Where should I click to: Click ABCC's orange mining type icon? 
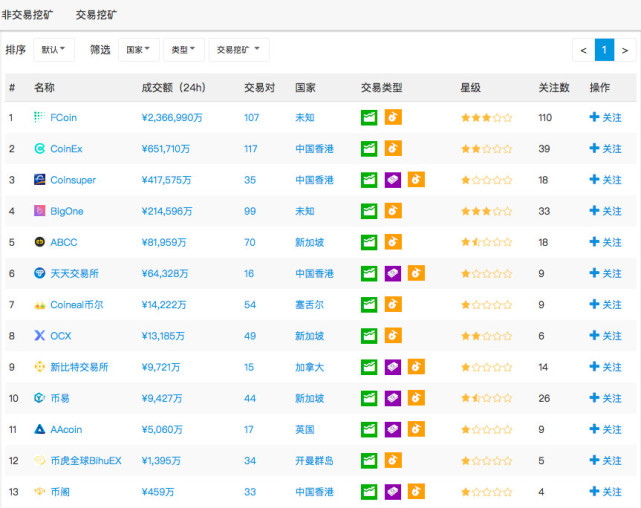(x=393, y=242)
